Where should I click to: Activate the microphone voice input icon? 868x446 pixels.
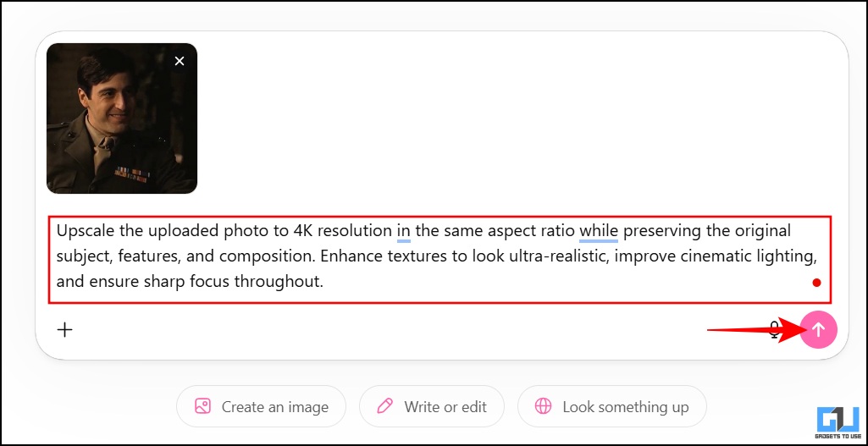774,329
